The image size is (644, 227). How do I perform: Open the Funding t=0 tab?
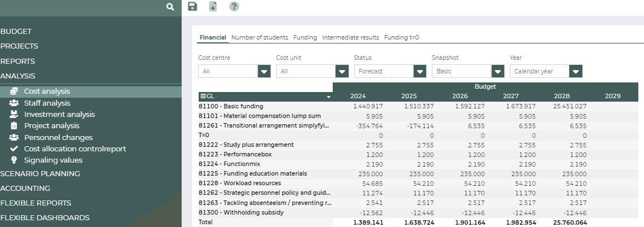pos(402,37)
